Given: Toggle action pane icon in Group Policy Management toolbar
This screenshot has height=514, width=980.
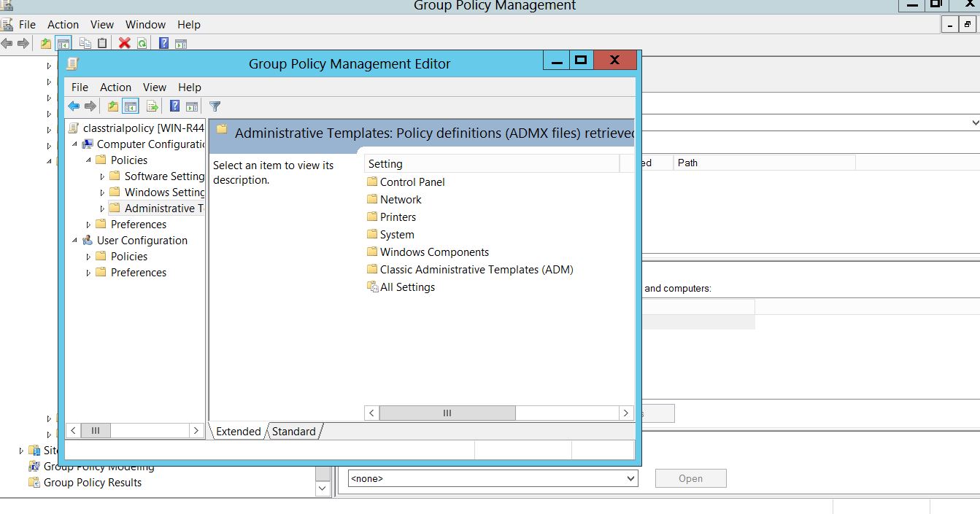Looking at the screenshot, I should [181, 43].
